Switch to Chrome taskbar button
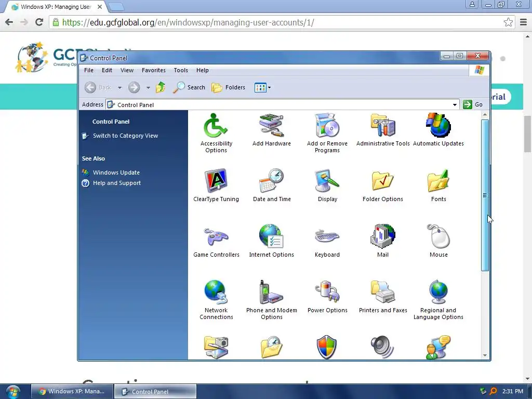This screenshot has height=399, width=532. point(72,391)
